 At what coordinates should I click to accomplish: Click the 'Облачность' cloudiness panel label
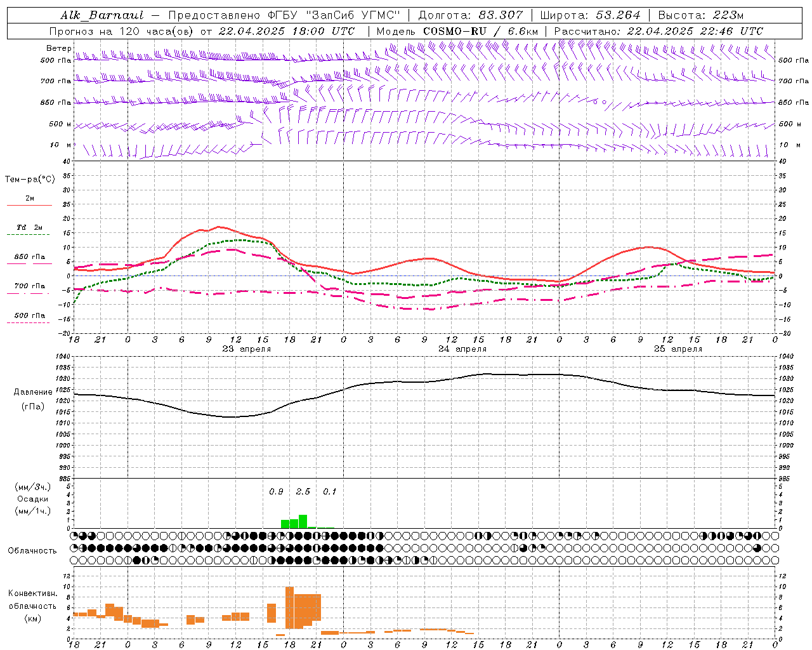point(32,550)
